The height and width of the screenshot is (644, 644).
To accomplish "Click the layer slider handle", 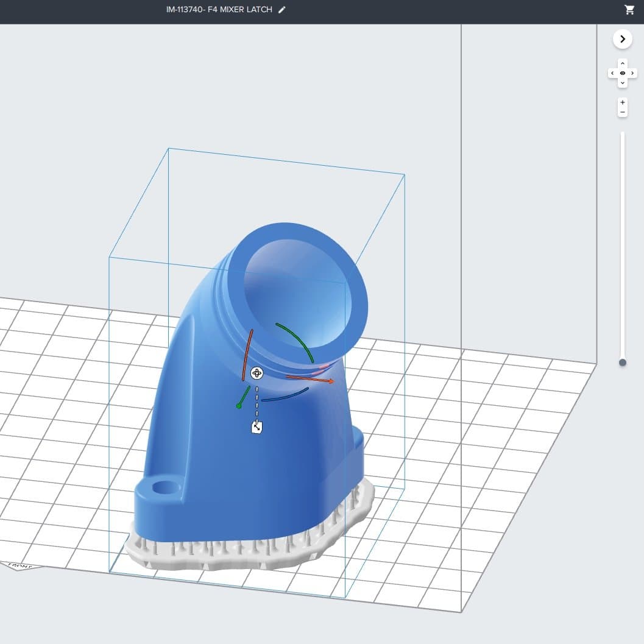I will 622,363.
